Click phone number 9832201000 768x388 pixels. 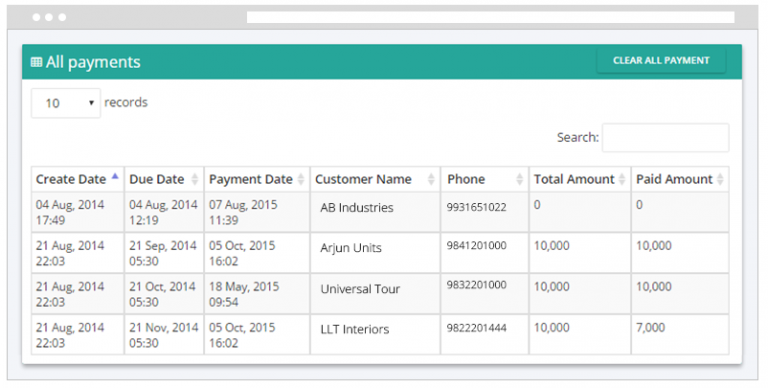pos(476,285)
